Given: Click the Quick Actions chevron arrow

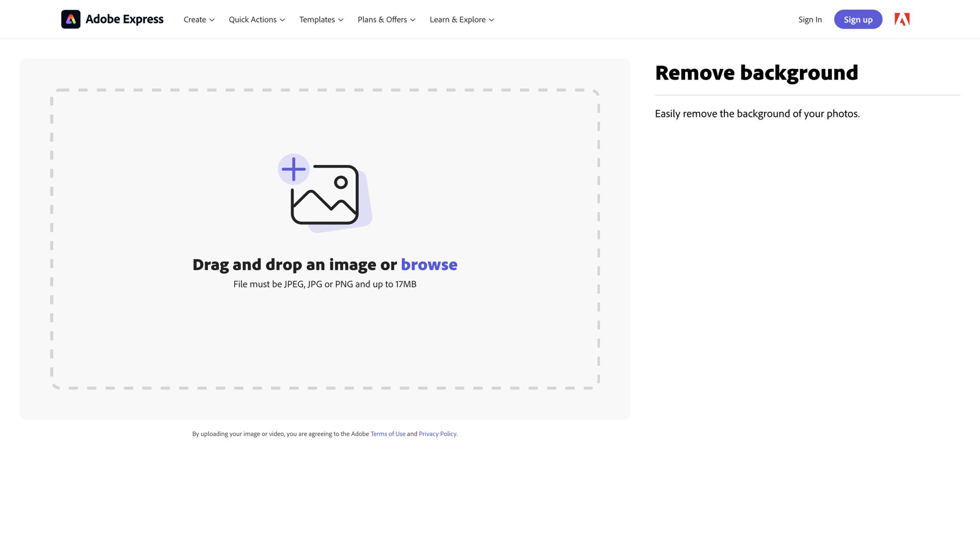Looking at the screenshot, I should coord(282,20).
